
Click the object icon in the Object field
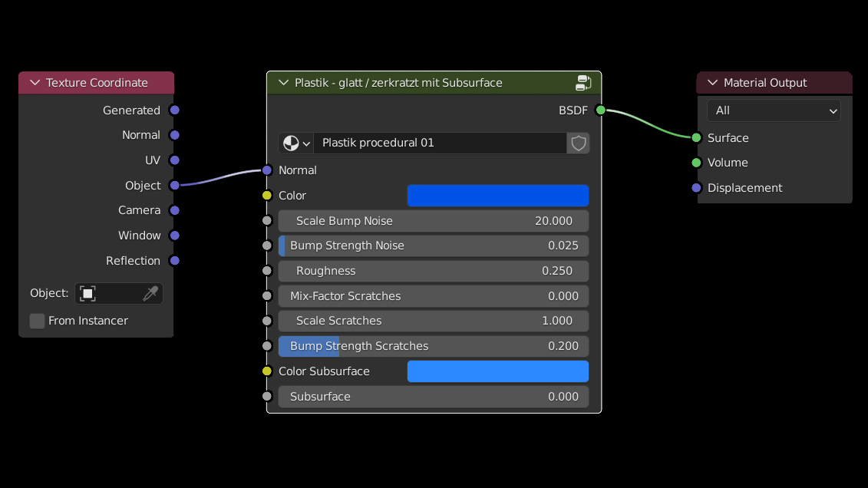click(x=88, y=294)
